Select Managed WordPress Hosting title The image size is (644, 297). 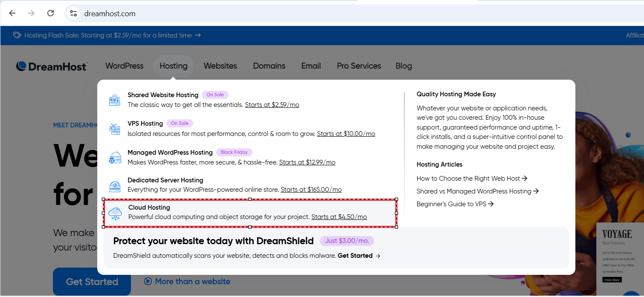pyautogui.click(x=170, y=153)
